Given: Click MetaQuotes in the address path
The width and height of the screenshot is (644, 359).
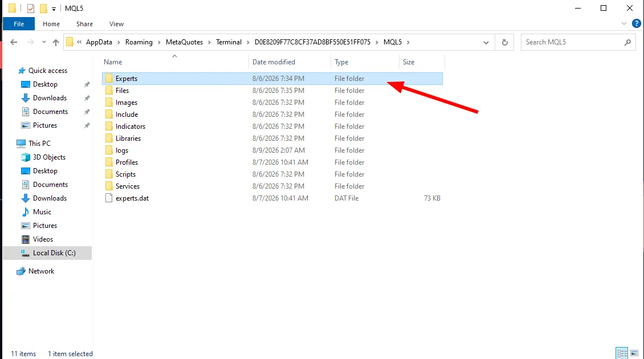Looking at the screenshot, I should point(185,42).
